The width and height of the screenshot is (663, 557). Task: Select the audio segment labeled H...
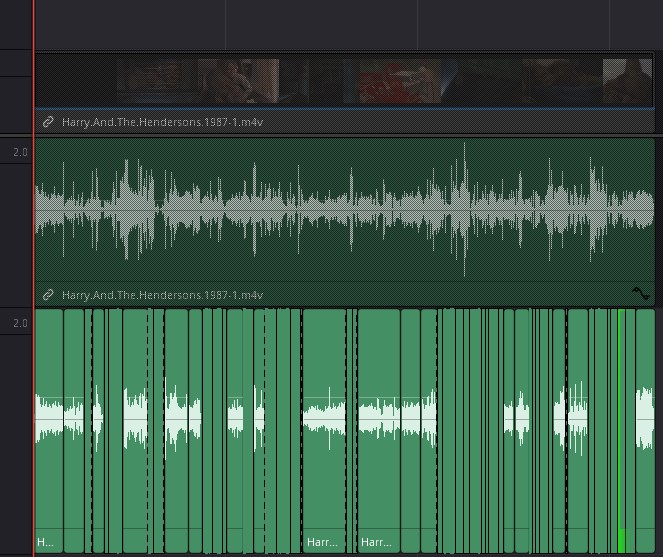click(49, 431)
